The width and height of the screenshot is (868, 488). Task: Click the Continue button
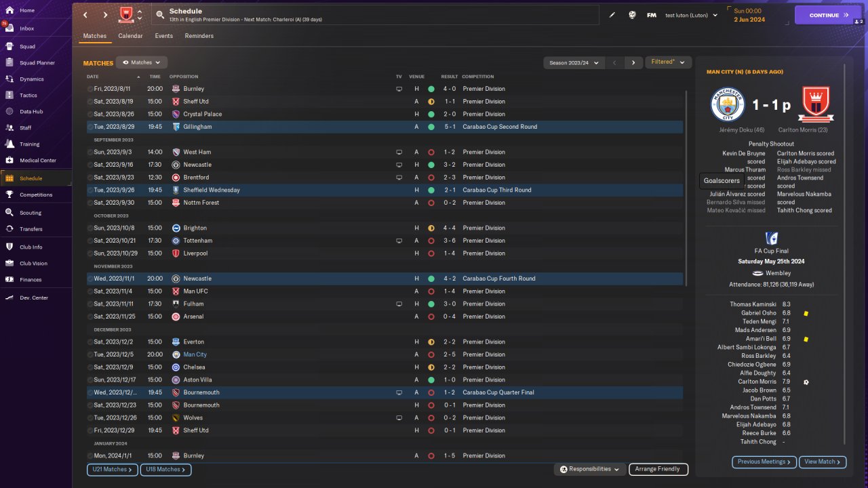pos(828,15)
